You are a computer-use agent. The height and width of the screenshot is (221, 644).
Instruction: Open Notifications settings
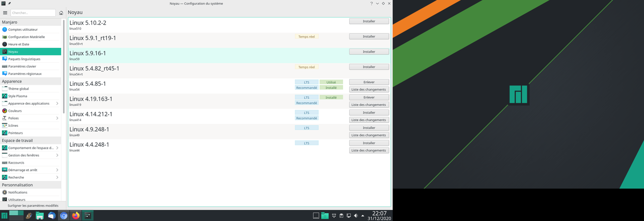point(31,192)
